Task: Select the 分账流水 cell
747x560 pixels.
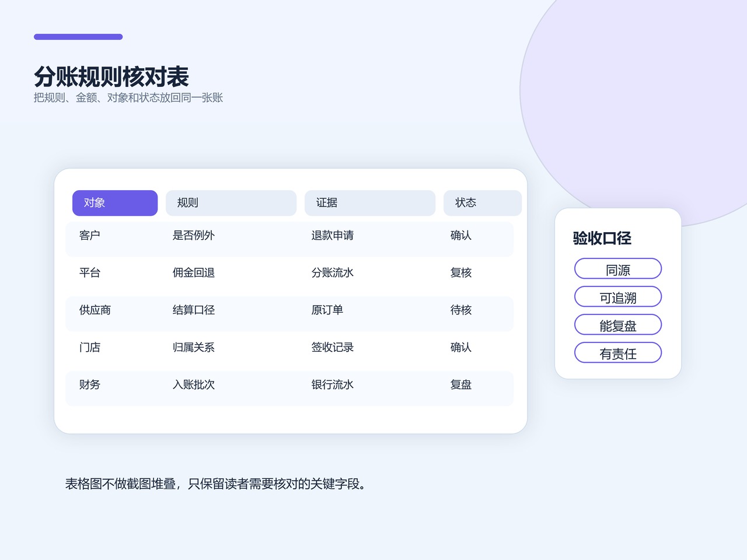Action: 333,272
